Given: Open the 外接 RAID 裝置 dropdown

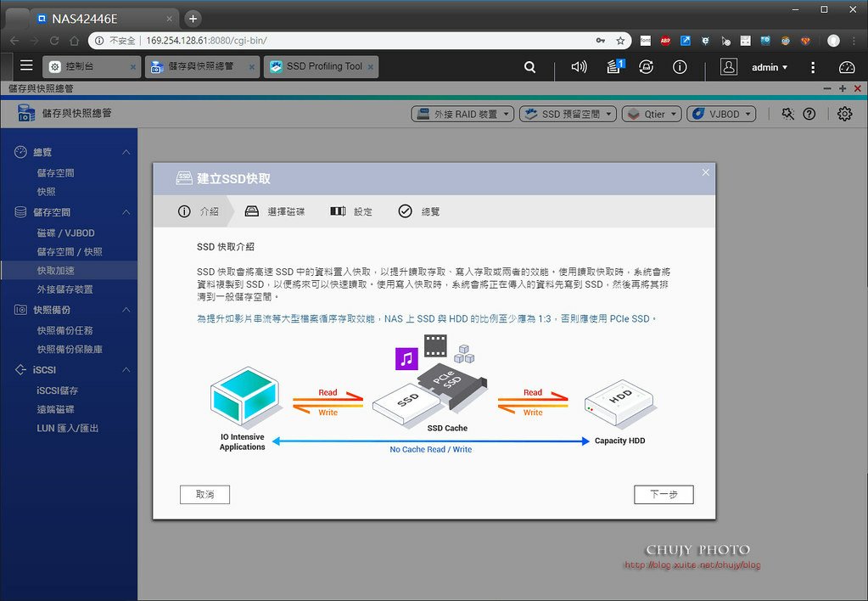Looking at the screenshot, I should pyautogui.click(x=462, y=114).
